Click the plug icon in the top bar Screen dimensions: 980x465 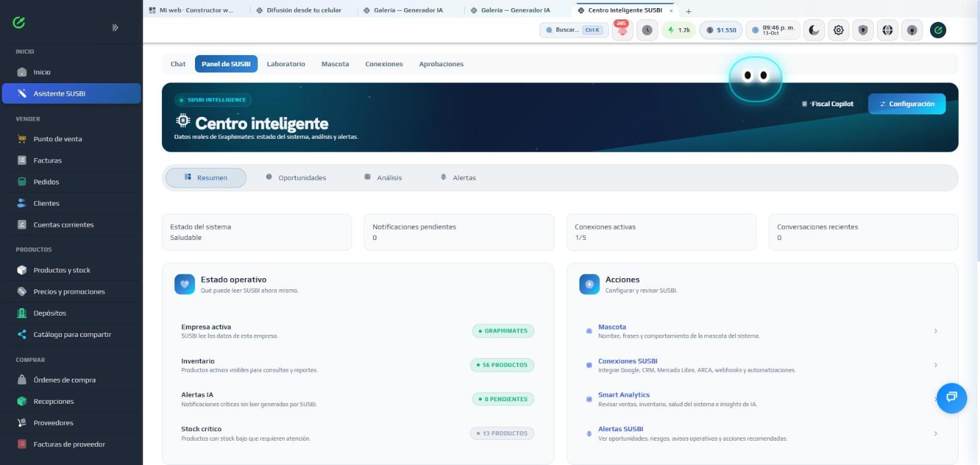click(912, 30)
